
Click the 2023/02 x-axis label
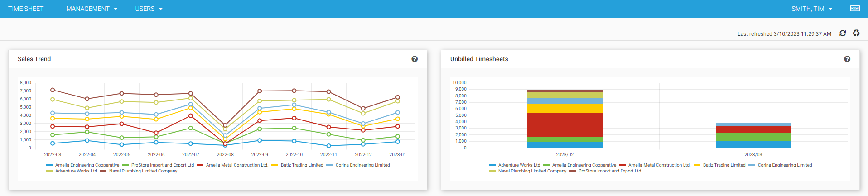coord(565,155)
